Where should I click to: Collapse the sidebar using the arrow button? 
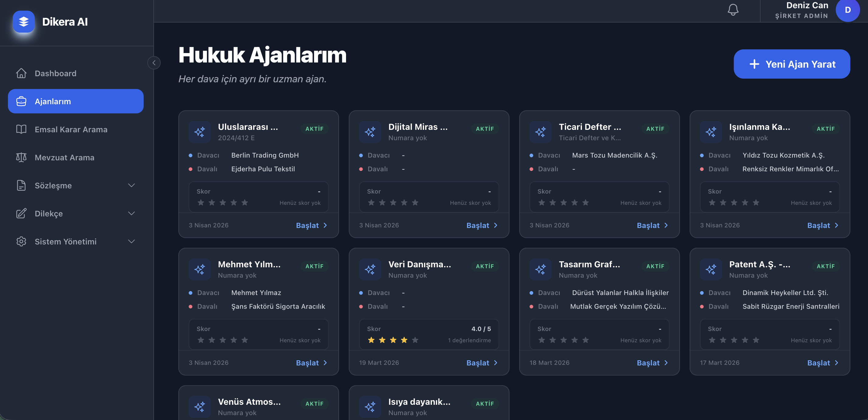point(154,63)
